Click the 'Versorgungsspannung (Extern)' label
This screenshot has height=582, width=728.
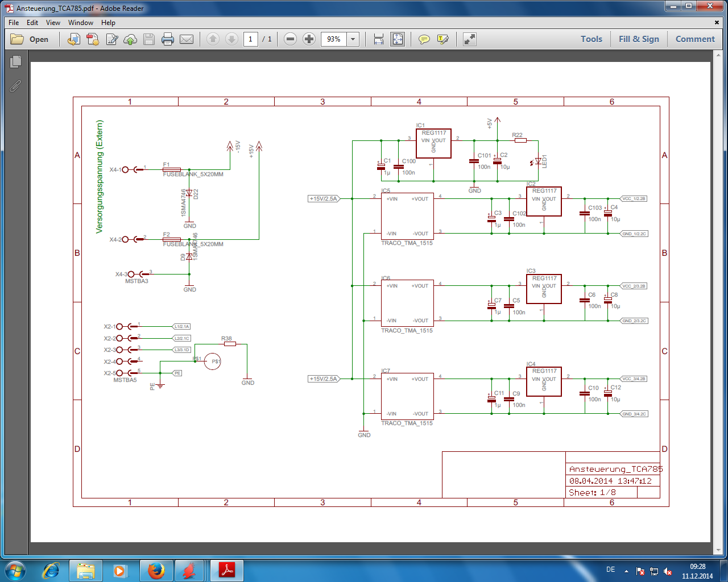[x=100, y=176]
